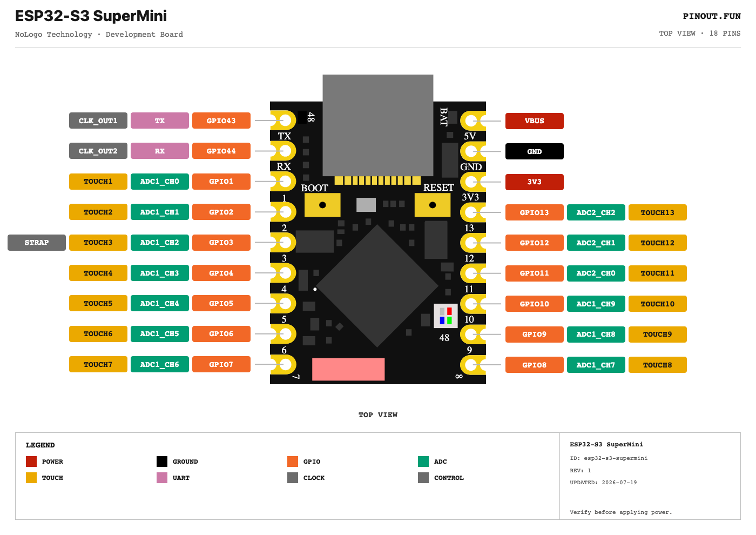Click the "NoLogo Technology · Development Board" subtitle
This screenshot has height=535, width=756.
pyautogui.click(x=99, y=35)
